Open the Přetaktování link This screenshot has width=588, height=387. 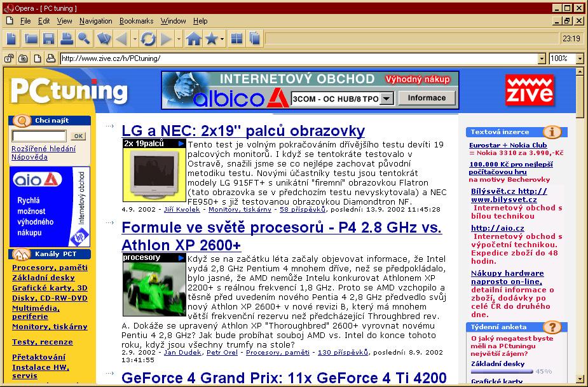(x=39, y=357)
